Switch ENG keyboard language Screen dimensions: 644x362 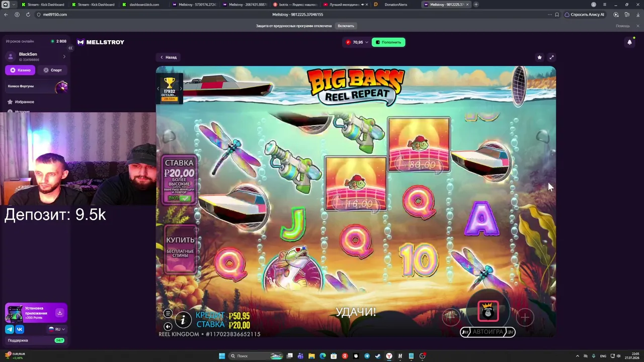click(x=603, y=356)
